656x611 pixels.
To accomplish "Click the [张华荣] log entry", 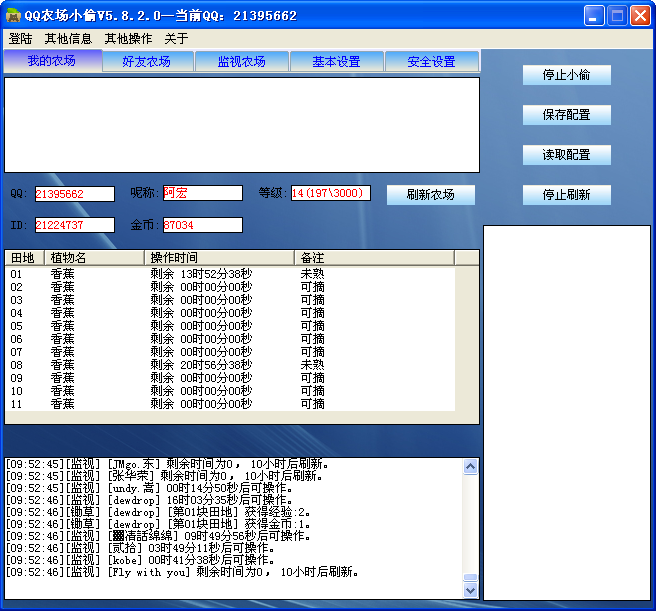I will point(164,476).
